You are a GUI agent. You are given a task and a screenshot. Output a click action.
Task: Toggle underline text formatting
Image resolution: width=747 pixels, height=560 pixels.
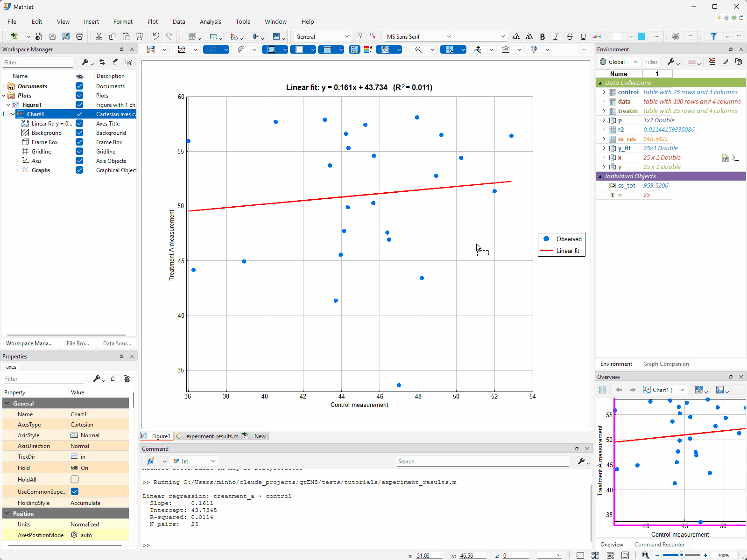[583, 36]
